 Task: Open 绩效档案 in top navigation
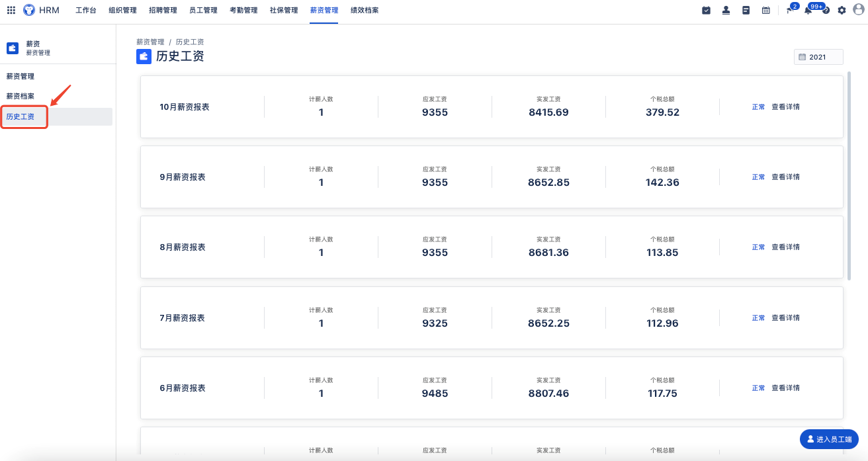[x=365, y=10]
